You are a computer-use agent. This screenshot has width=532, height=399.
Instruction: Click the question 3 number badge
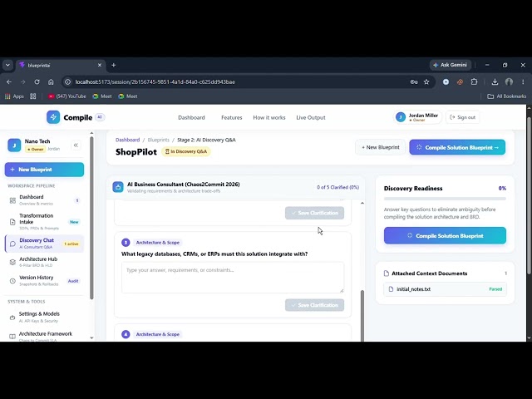click(x=126, y=242)
